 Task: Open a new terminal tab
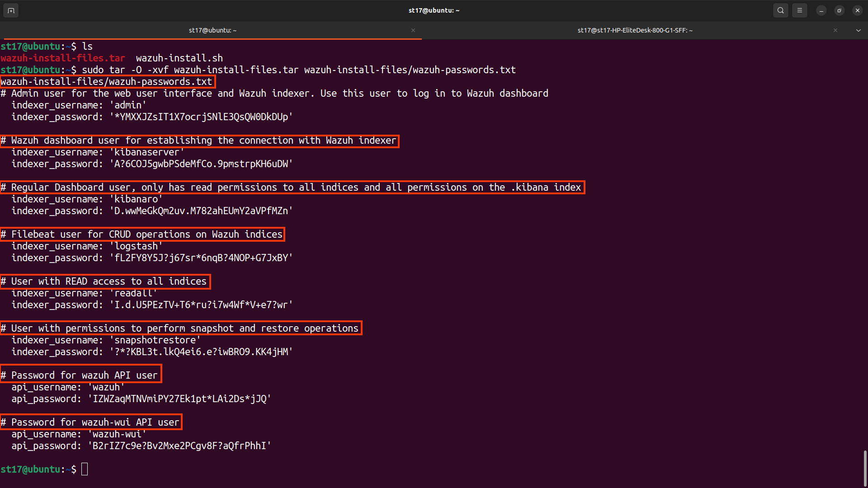pos(11,10)
